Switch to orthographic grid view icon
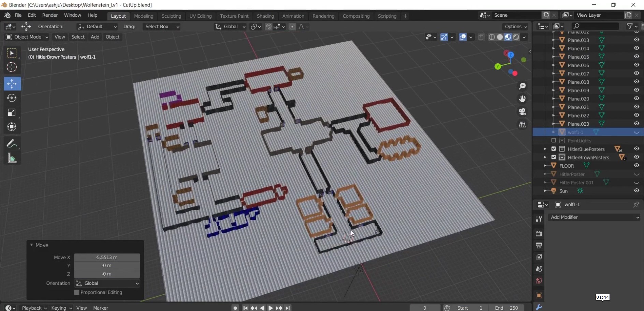The image size is (644, 311). pyautogui.click(x=522, y=125)
